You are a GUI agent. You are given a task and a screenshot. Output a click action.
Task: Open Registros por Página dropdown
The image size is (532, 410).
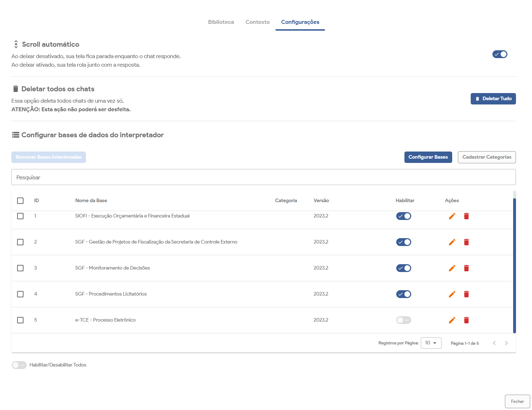pos(431,343)
